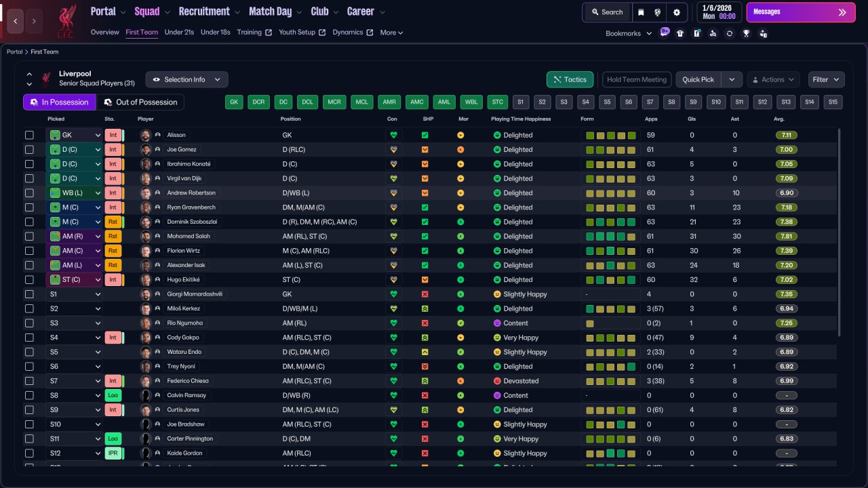The height and width of the screenshot is (488, 868).
Task: Click Giorgi Mamardashvili's red sharpness icon
Action: coord(425,294)
